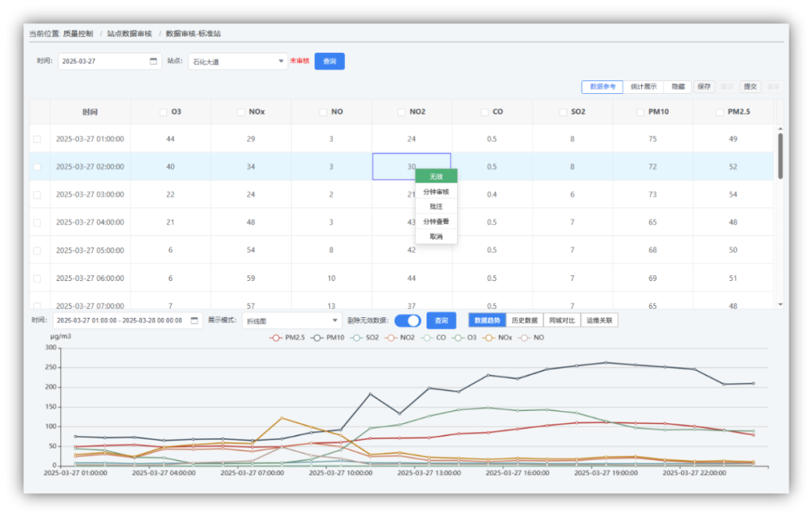Screen dimensions: 812x517
Task: Choose 批注 in the context menu
Action: 436,207
